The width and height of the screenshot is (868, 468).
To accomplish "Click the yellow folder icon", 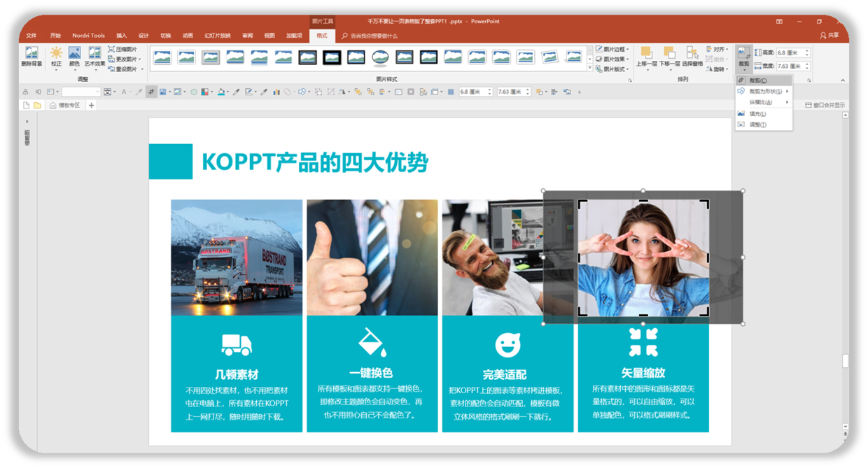I will (x=38, y=106).
